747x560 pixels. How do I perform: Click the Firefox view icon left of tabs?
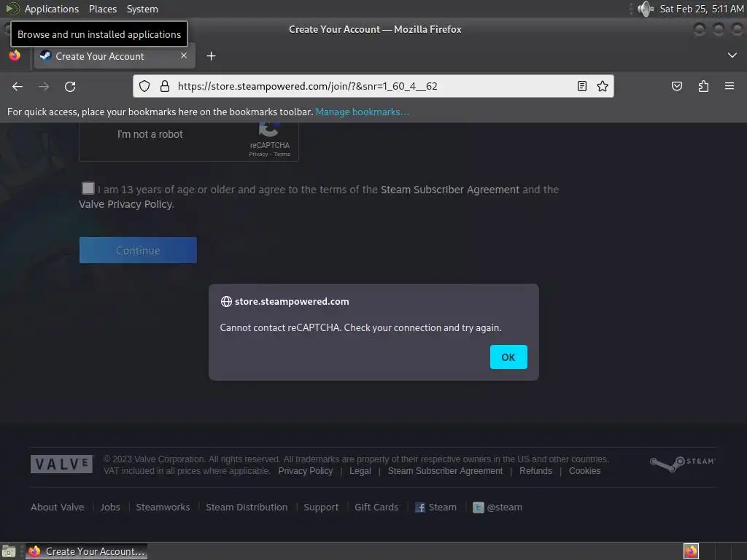15,55
